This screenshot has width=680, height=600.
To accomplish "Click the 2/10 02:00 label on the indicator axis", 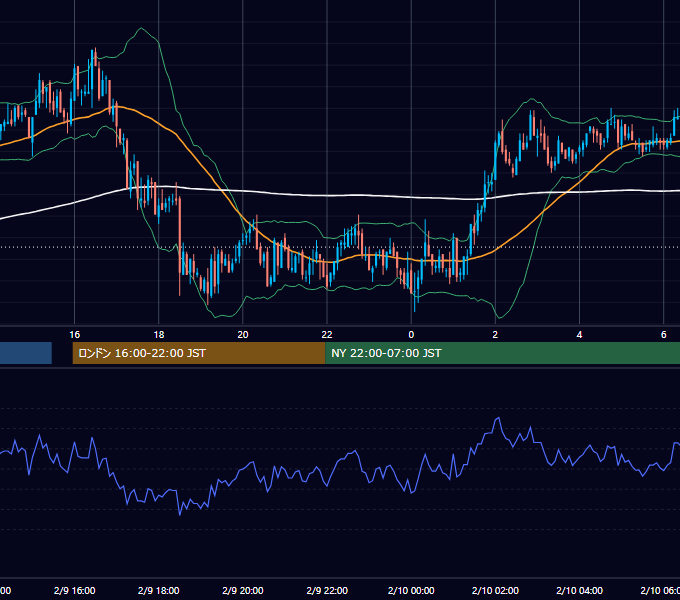I will [x=495, y=590].
